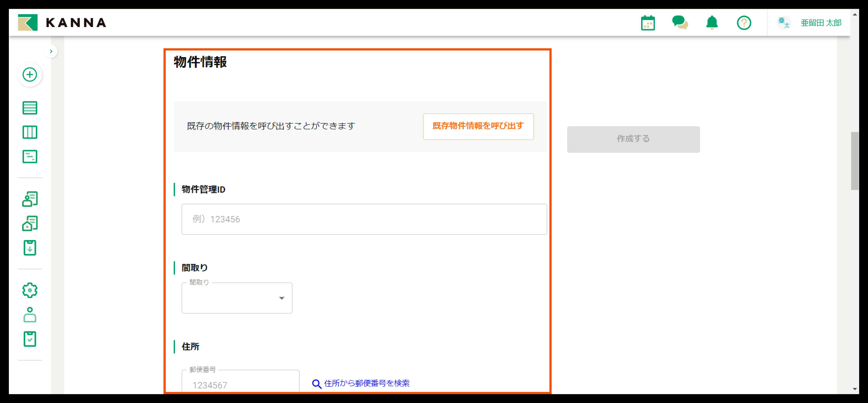Open settings via the gear icon
Image resolution: width=868 pixels, height=403 pixels.
pos(30,290)
